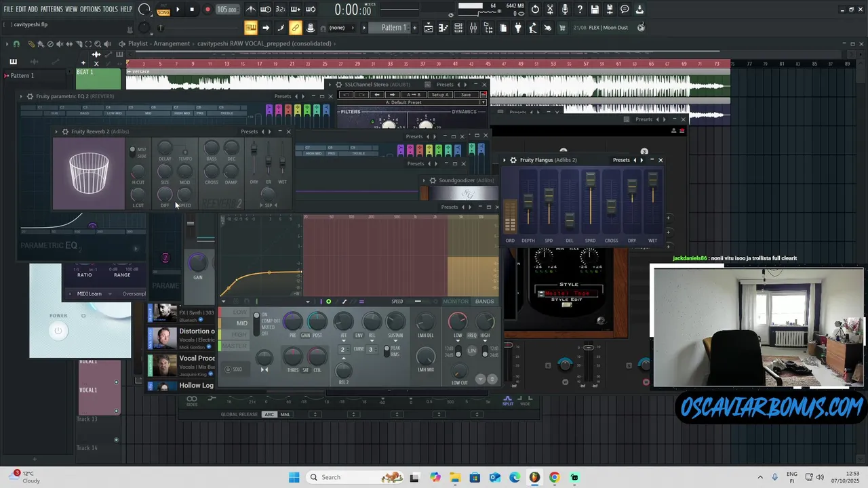Click the shopping cart icon in toolbar
This screenshot has height=488, width=868.
562,28
